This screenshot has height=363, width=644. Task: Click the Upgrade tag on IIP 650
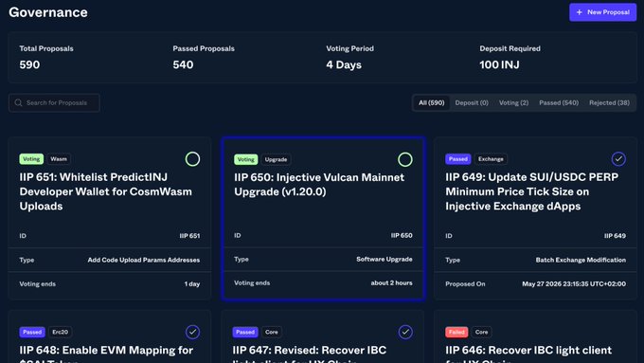pyautogui.click(x=276, y=159)
